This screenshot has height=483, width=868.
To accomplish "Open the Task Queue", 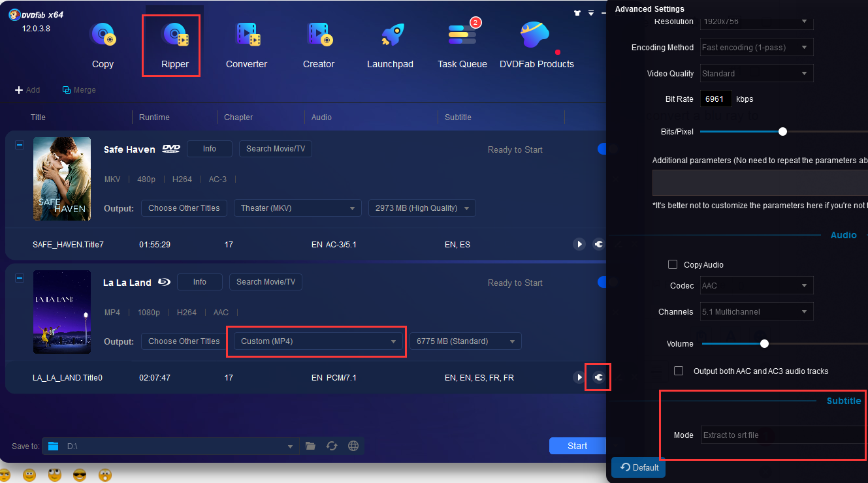I will (462, 44).
